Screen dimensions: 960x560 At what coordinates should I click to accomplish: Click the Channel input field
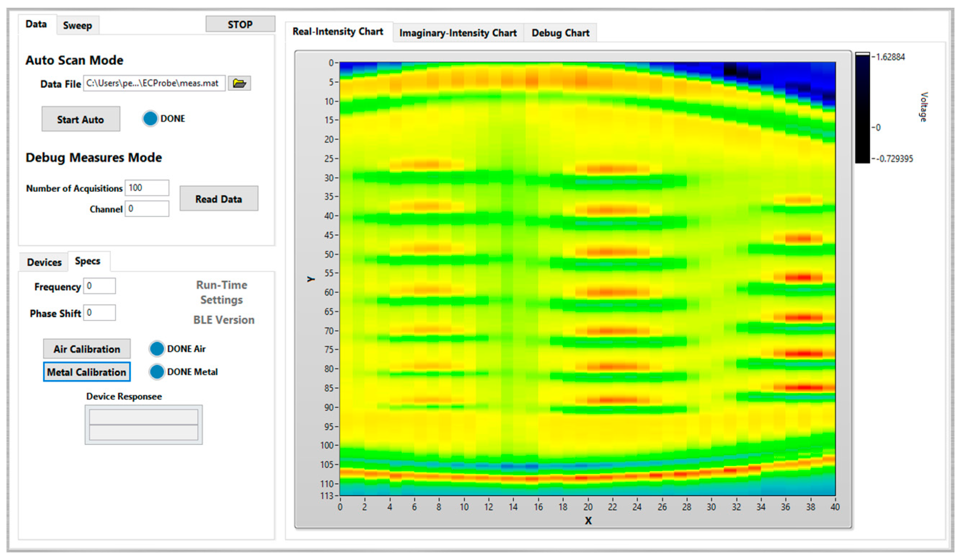(x=147, y=209)
